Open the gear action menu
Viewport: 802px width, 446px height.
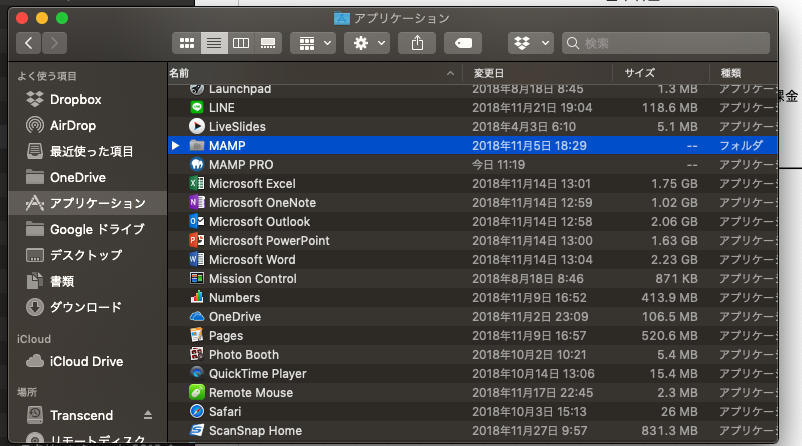367,43
